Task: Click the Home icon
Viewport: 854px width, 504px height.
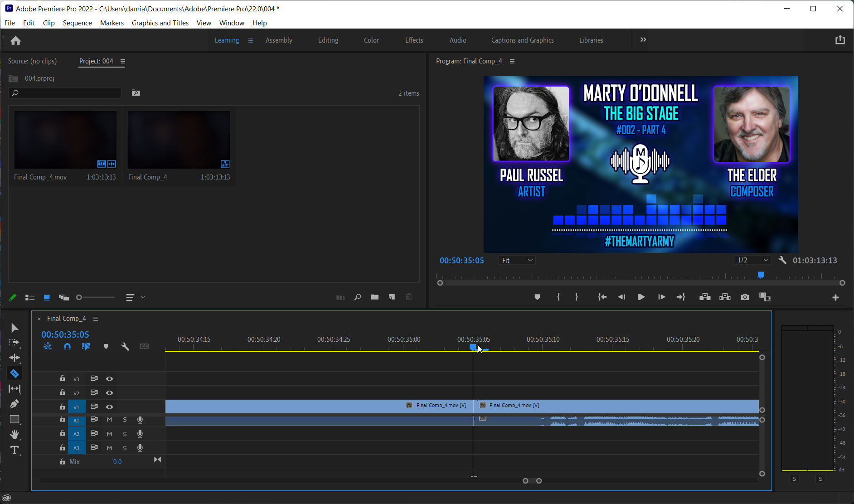Action: coord(16,41)
